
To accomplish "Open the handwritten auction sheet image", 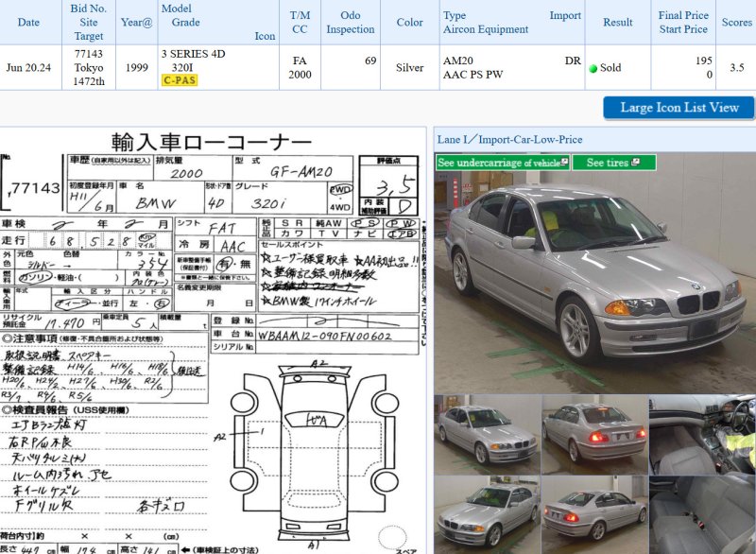I will coord(213,341).
